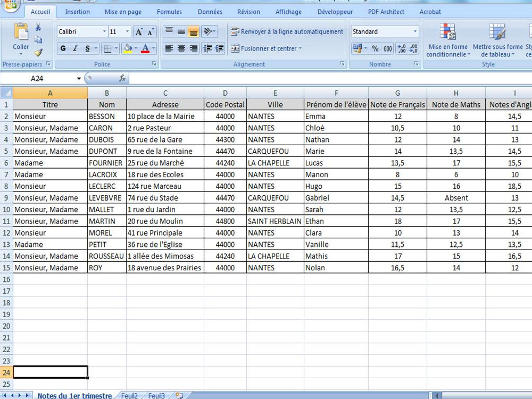The height and width of the screenshot is (399, 532).
Task: Open the Calibri font name dropdown
Action: (x=104, y=31)
